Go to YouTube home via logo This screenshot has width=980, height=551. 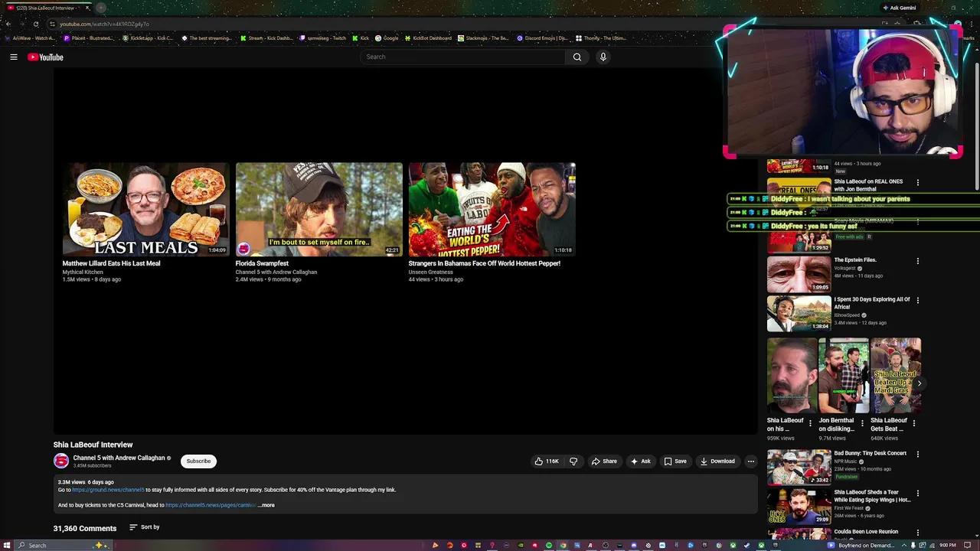(46, 57)
